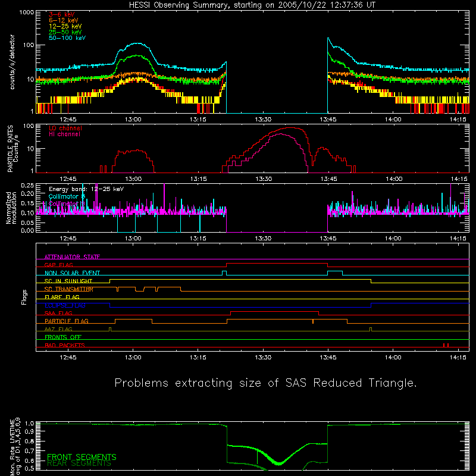This screenshot has height=476, width=476.
Task: Click the GAP_FLAG label
Action: tap(58, 265)
